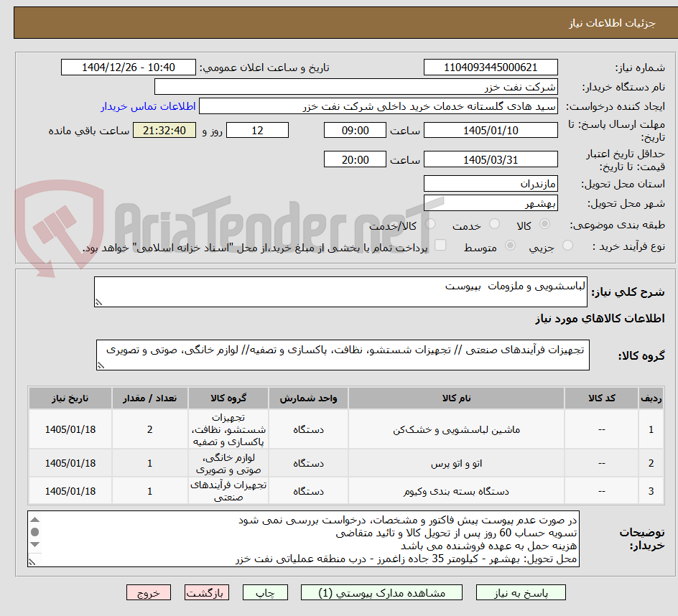Click the ایجاد کننده درخواست field
The height and width of the screenshot is (616, 678).
coord(379,106)
